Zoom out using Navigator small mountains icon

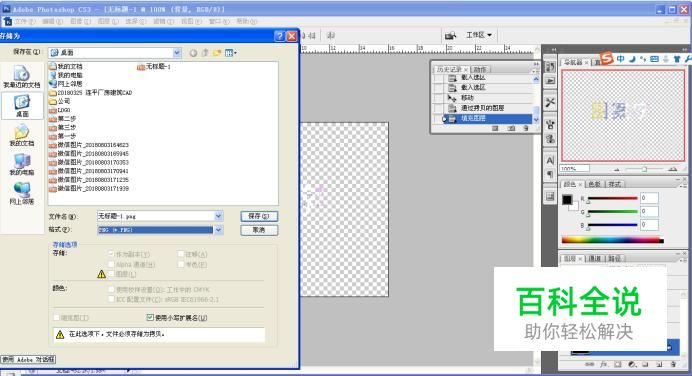pos(617,169)
